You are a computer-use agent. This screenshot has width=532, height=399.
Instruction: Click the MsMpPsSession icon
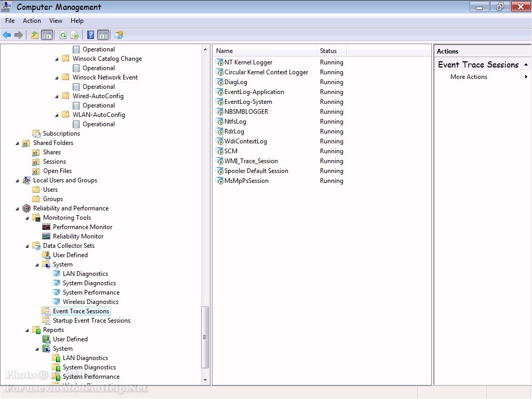pos(220,181)
